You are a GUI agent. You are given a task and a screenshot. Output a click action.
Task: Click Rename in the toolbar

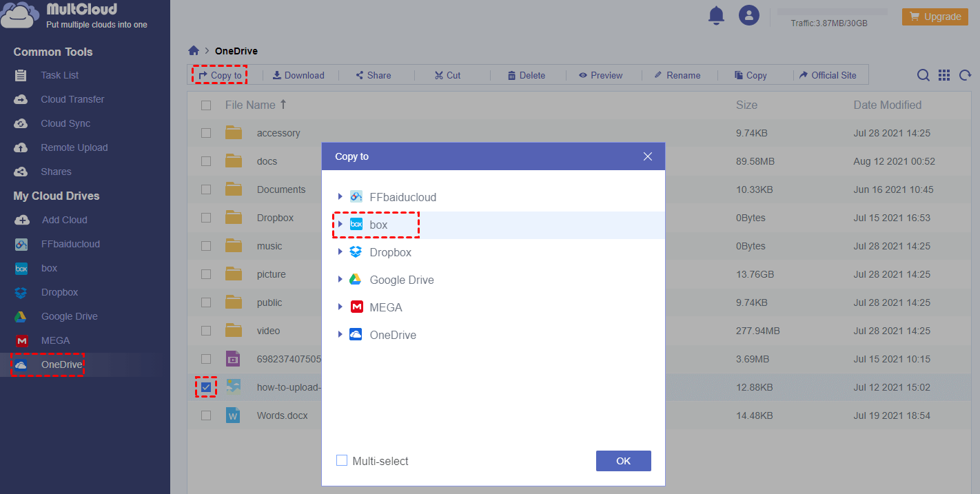tap(677, 75)
